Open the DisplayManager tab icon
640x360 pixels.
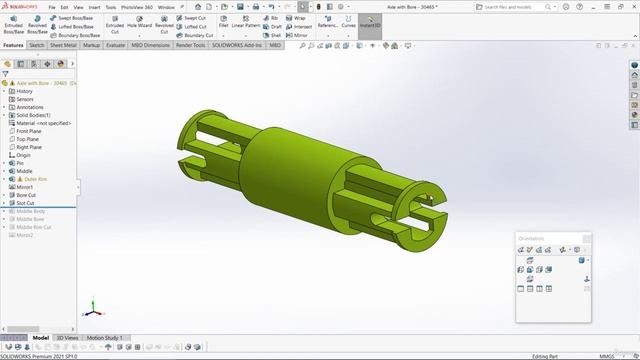click(61, 64)
